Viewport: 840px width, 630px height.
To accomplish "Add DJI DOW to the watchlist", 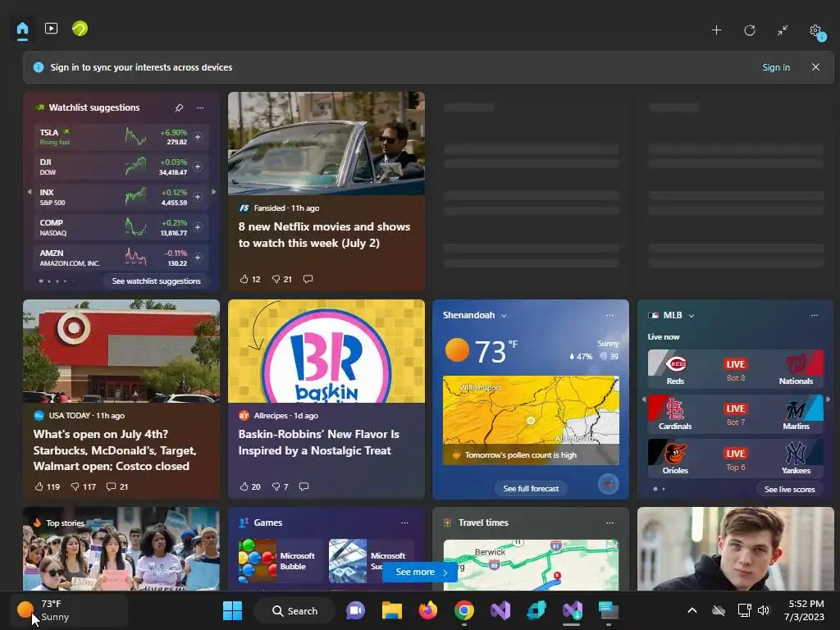I will (198, 167).
